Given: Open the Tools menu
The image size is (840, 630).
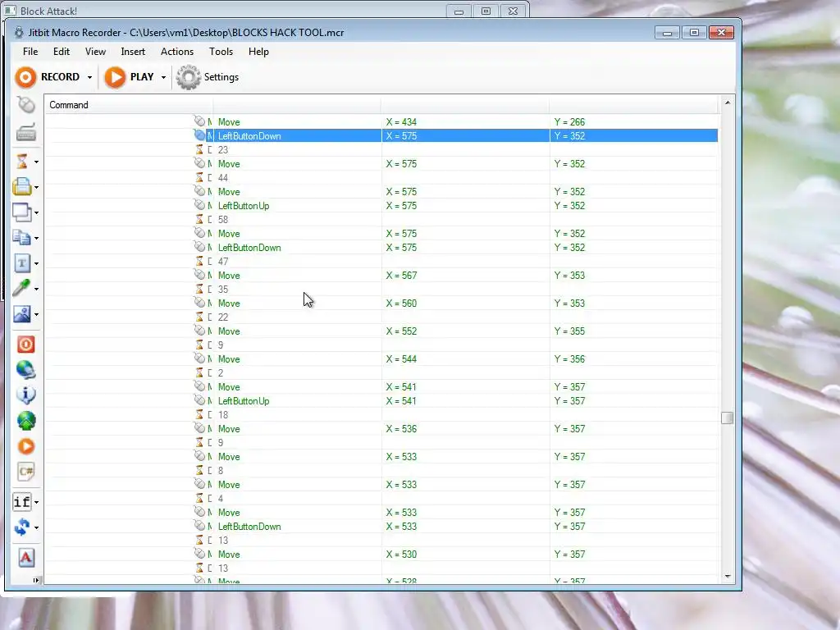Looking at the screenshot, I should point(221,52).
